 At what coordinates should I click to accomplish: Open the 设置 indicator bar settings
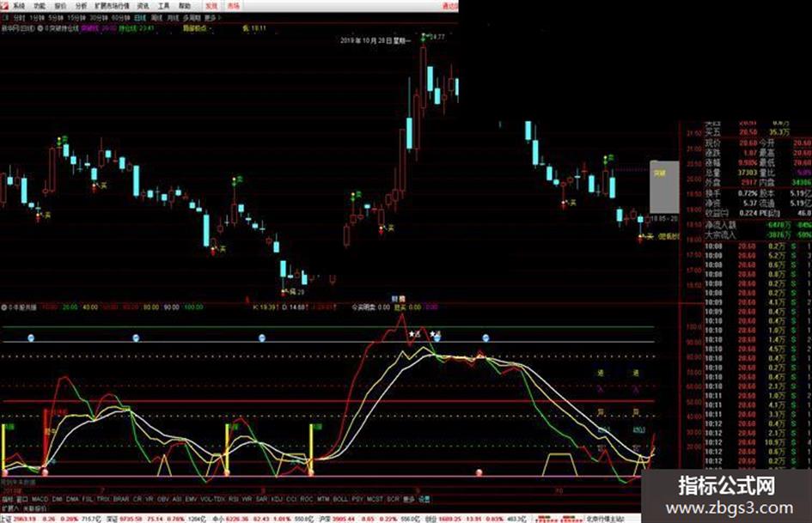424,499
